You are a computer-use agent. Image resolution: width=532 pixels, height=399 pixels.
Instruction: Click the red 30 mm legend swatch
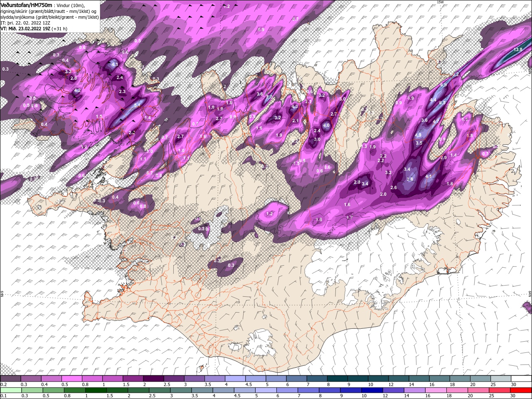520,390
